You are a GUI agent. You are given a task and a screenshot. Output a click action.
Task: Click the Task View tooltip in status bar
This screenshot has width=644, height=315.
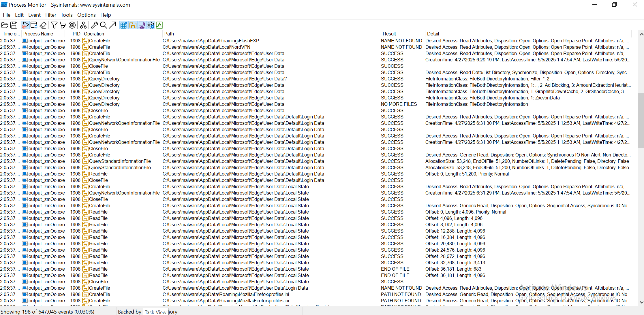point(155,312)
